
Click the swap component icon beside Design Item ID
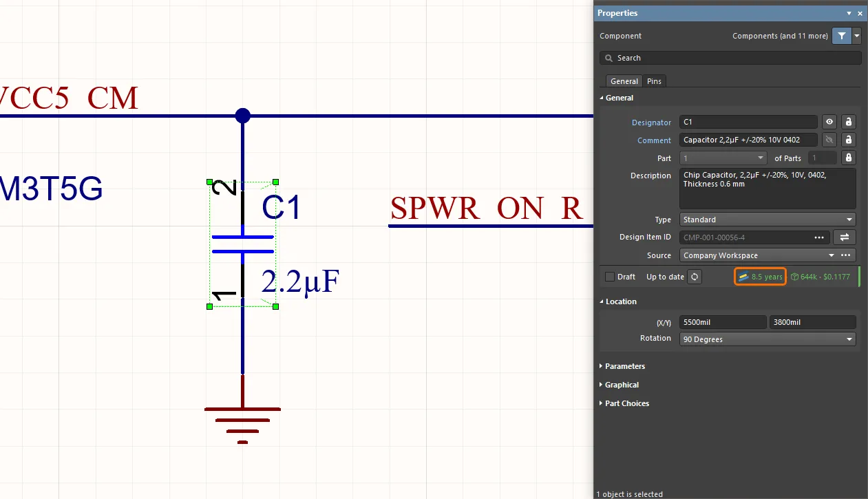(x=844, y=237)
